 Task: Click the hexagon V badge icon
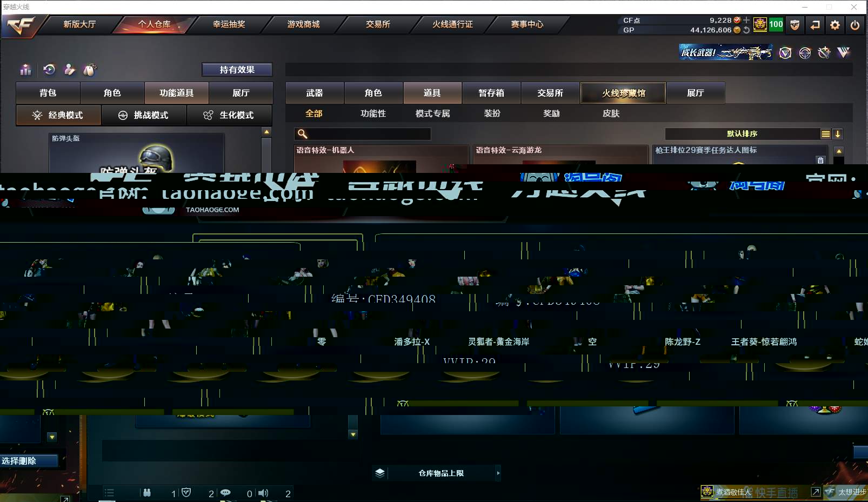(x=785, y=52)
